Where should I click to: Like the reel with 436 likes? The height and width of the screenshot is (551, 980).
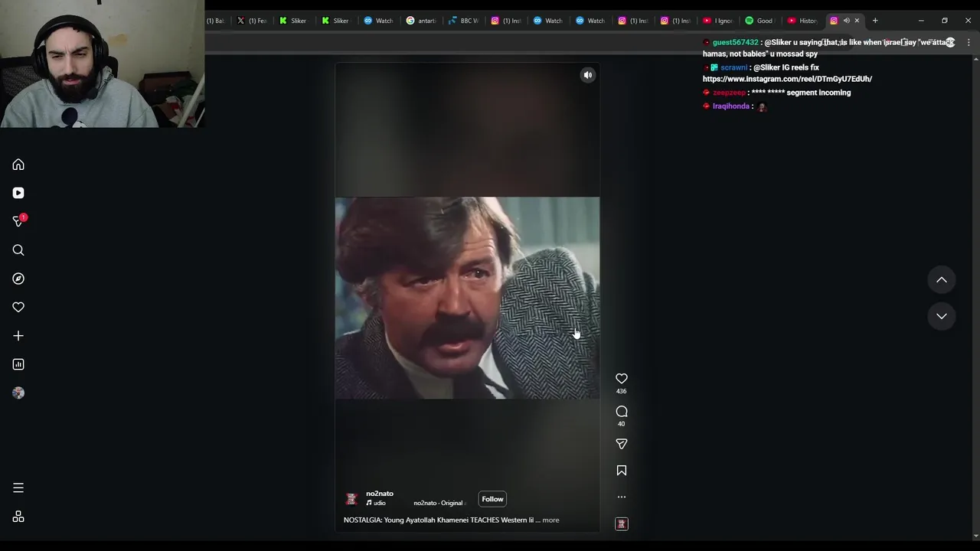(622, 379)
